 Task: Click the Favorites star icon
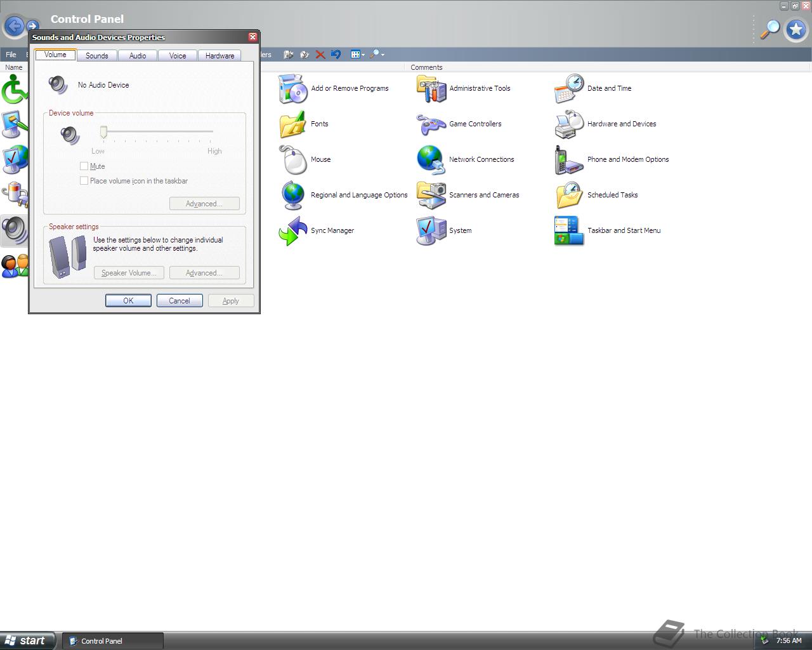click(x=796, y=29)
